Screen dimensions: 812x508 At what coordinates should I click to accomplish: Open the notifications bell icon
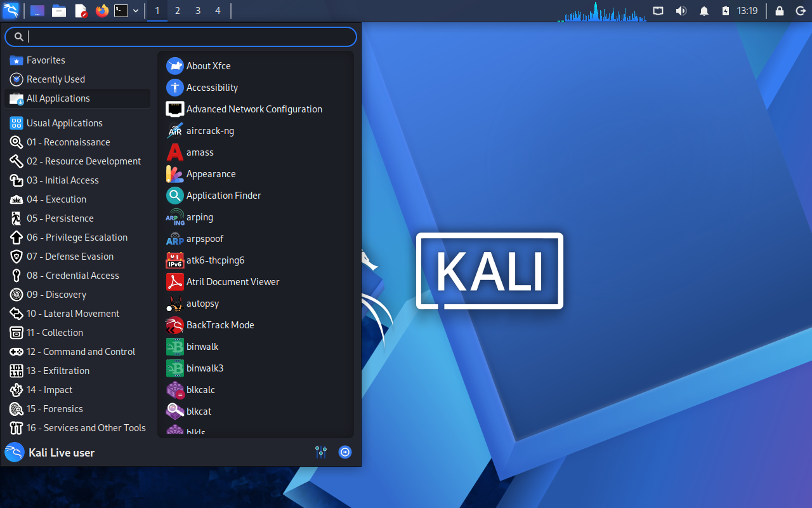pos(704,11)
